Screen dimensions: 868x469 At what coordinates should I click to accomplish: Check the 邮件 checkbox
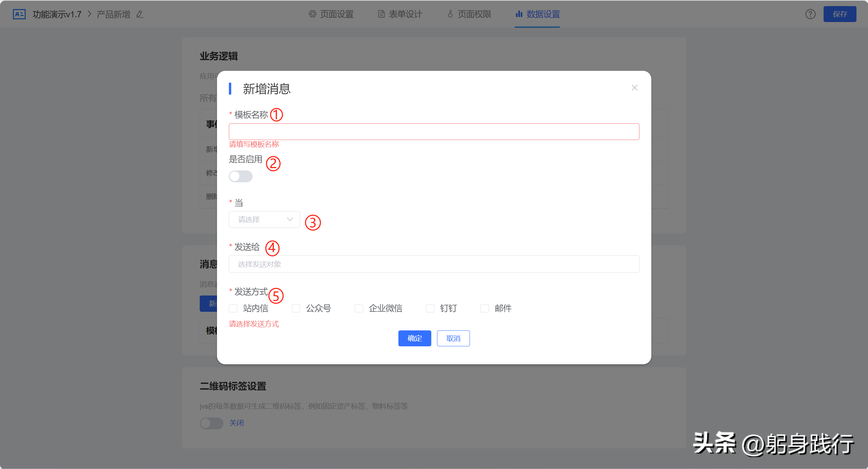pos(485,308)
